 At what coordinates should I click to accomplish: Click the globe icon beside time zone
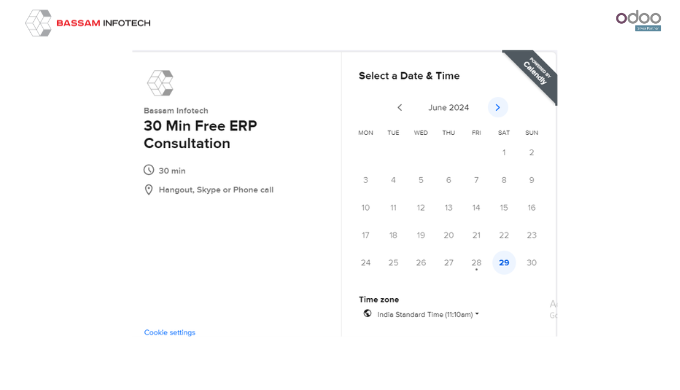(367, 313)
